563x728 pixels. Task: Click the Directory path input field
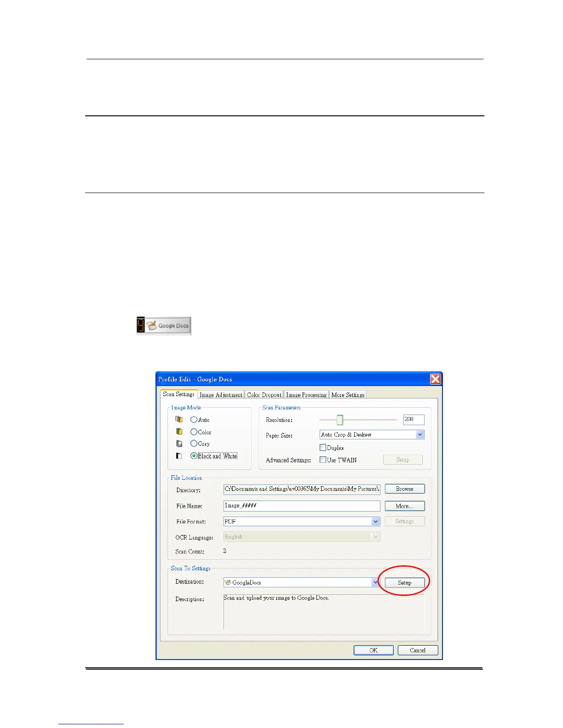click(302, 489)
